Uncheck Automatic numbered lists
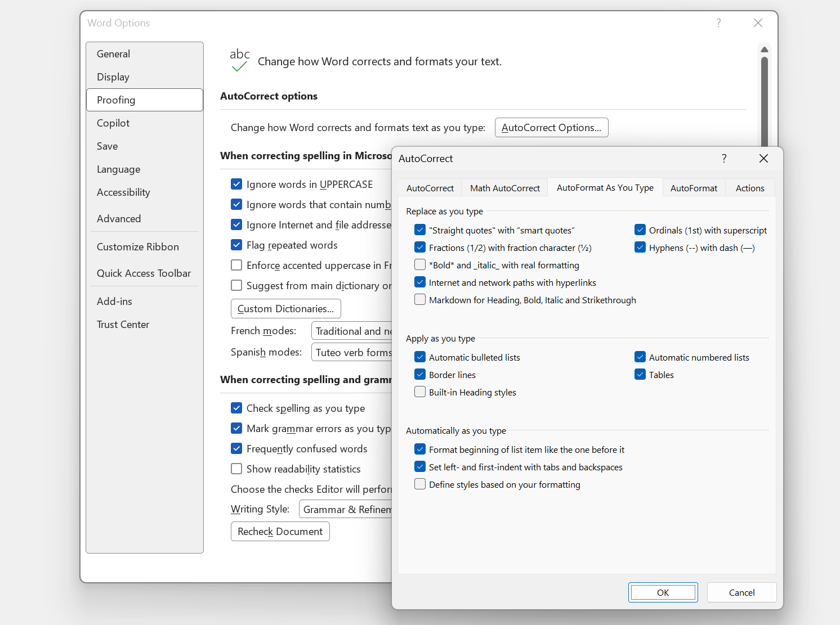 pos(640,357)
